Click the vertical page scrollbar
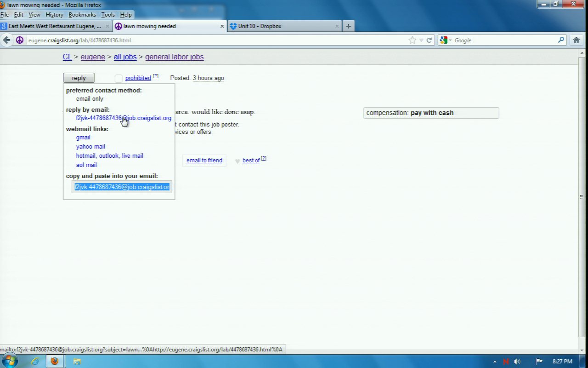 tap(582, 197)
